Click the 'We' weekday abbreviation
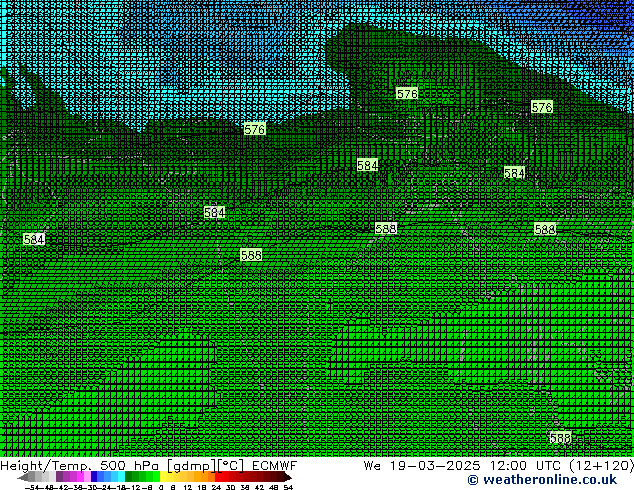This screenshot has height=490, width=634. point(372,466)
